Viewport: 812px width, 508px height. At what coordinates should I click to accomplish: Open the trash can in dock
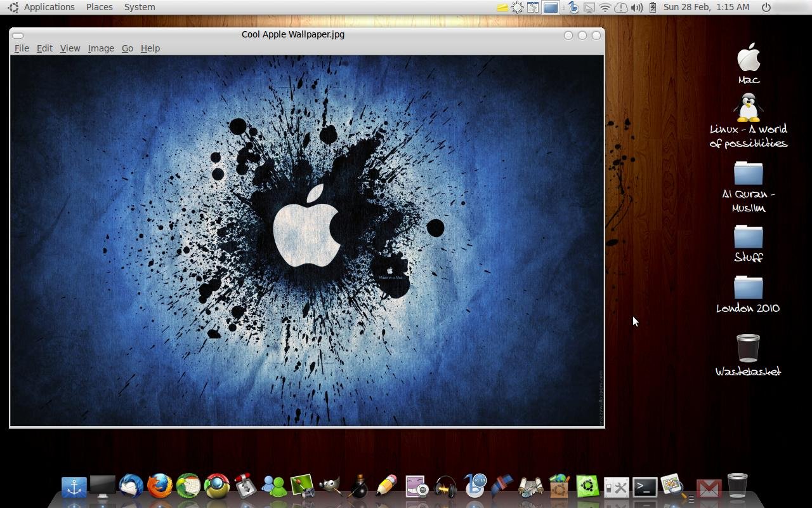point(737,486)
